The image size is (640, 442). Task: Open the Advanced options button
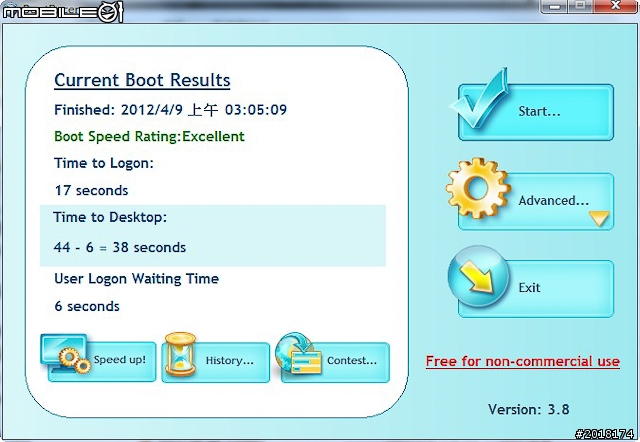click(536, 201)
